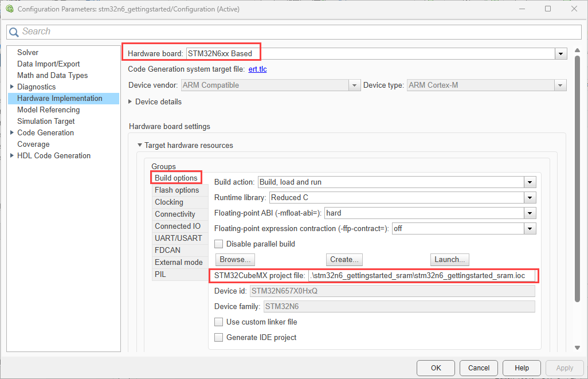Click the Launch... button
This screenshot has height=379, width=588.
[450, 260]
